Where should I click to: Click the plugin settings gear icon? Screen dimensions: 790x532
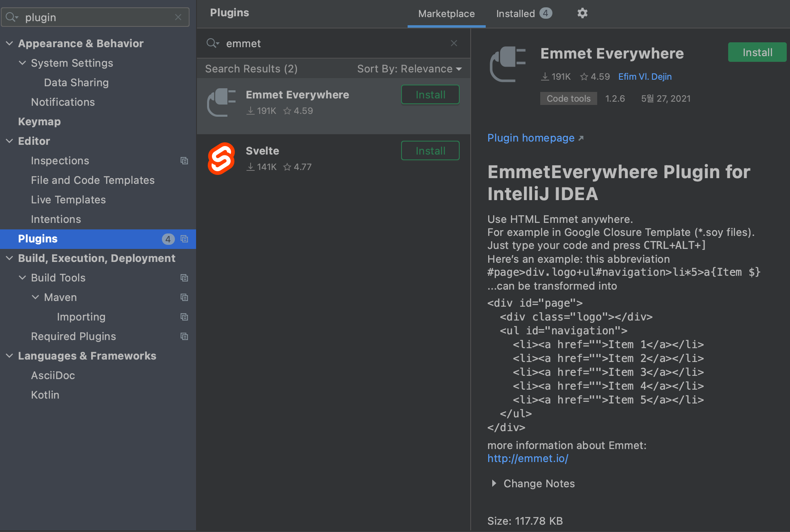(x=582, y=13)
